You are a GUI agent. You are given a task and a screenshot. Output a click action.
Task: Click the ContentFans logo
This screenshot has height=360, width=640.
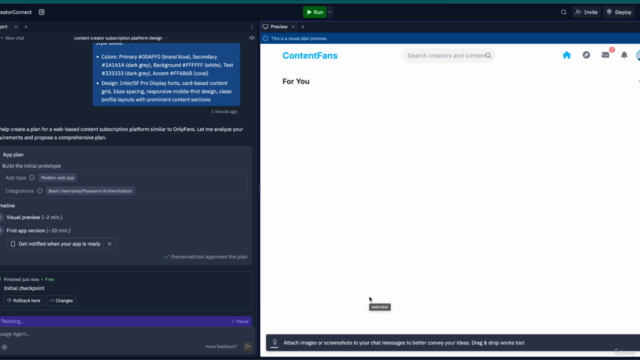click(310, 56)
